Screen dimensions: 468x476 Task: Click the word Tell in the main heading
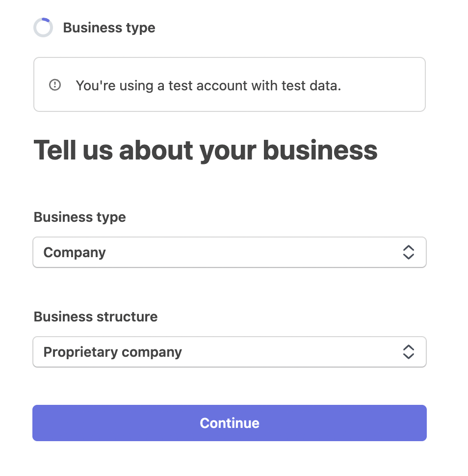coord(55,150)
